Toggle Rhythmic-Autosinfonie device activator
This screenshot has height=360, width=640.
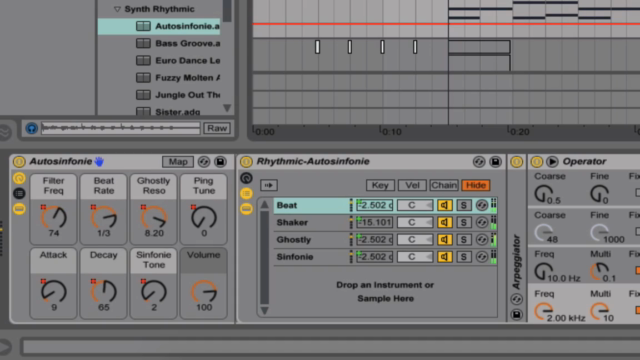pyautogui.click(x=246, y=162)
